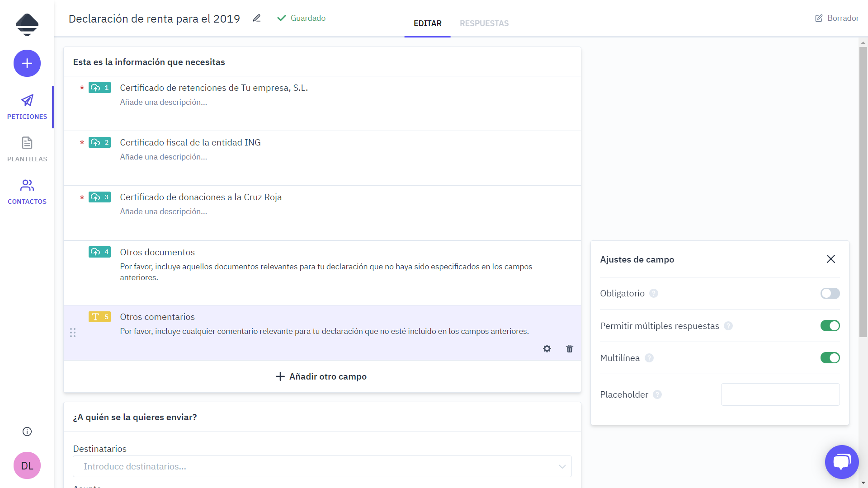Viewport: 868px width, 488px height.
Task: Open the Obligatorio help tooltip icon
Action: tap(654, 293)
